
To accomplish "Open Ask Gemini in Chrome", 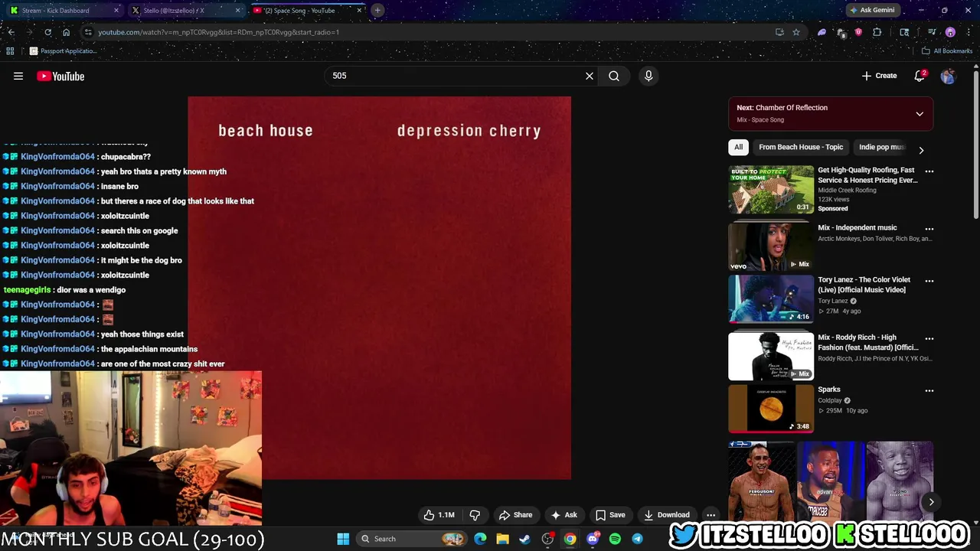I will click(872, 10).
